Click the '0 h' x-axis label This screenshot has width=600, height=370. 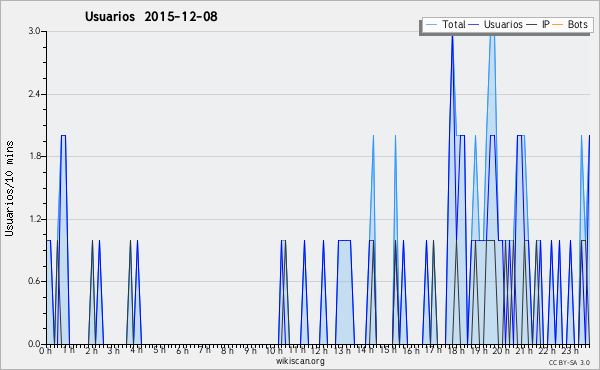click(45, 351)
